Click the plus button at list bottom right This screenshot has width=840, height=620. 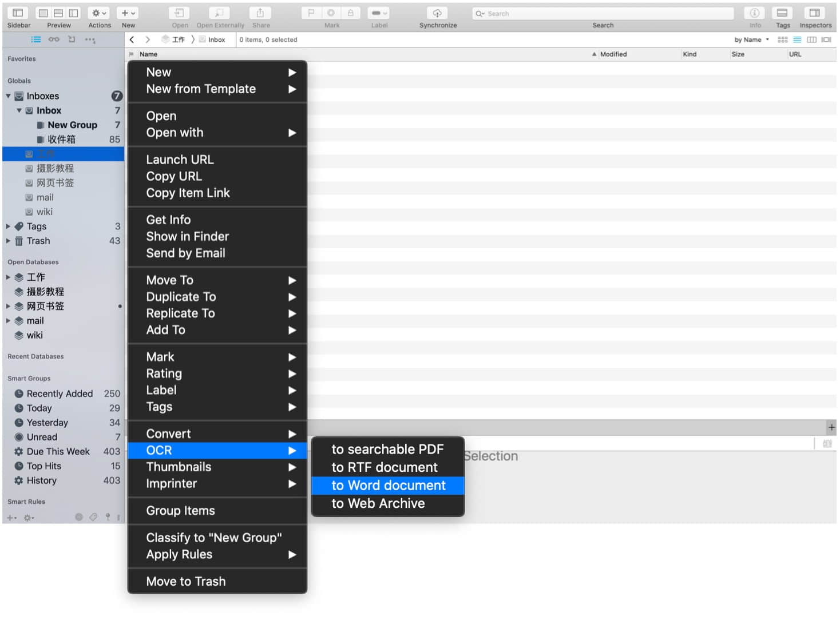[831, 427]
